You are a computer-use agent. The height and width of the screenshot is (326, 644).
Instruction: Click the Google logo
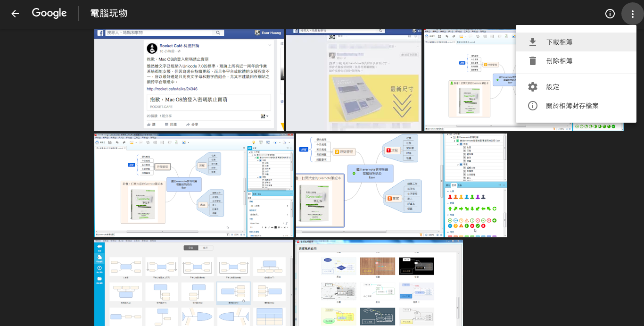pyautogui.click(x=50, y=13)
